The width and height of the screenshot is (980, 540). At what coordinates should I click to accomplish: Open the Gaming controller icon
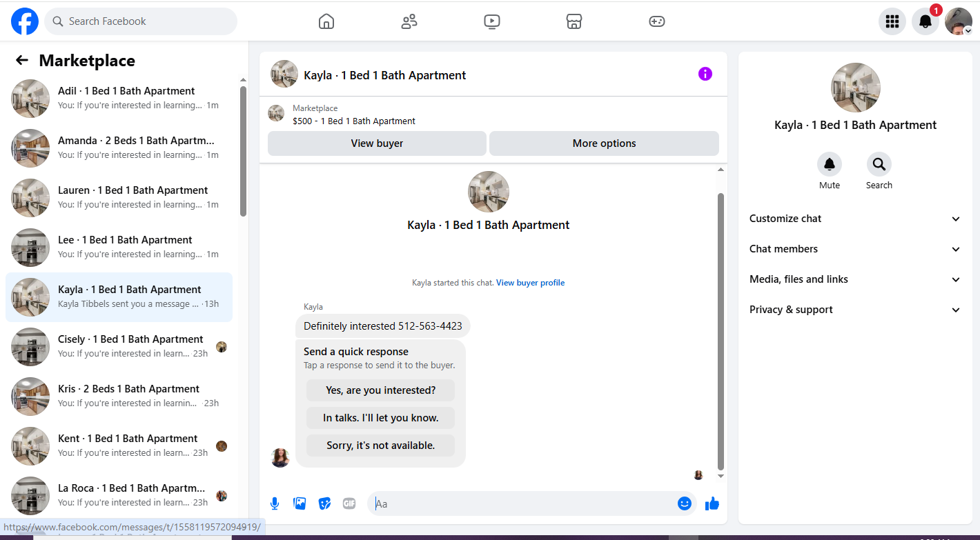(657, 21)
